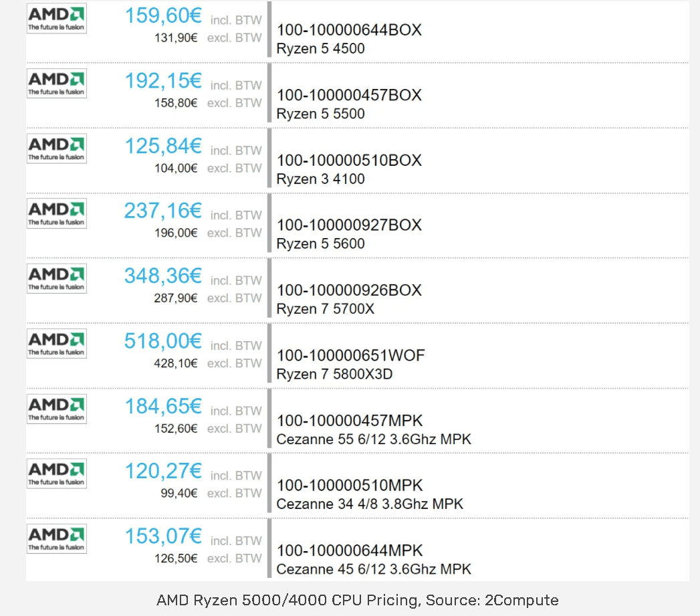Click part number 100-100000457BOX
This screenshot has height=616, width=700.
pyautogui.click(x=349, y=95)
